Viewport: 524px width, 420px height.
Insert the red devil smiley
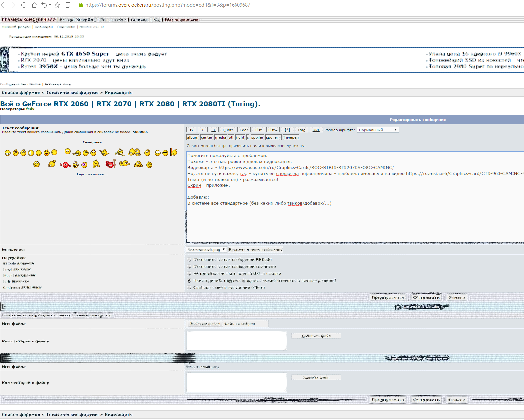tap(110, 164)
